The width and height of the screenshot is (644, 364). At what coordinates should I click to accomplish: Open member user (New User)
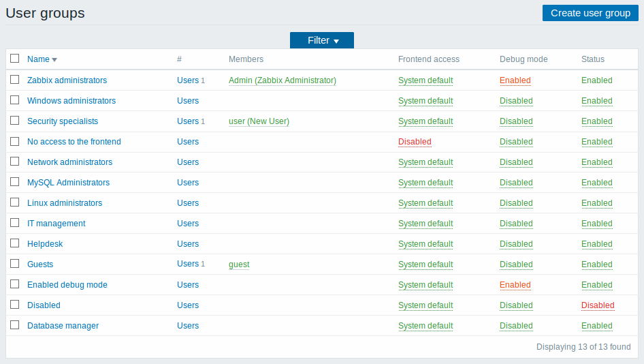(259, 121)
